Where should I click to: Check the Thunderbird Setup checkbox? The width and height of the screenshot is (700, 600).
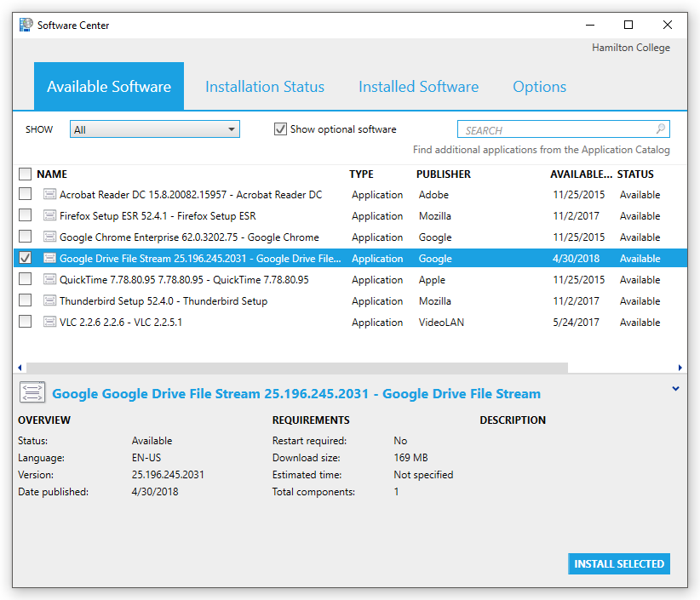pos(25,300)
